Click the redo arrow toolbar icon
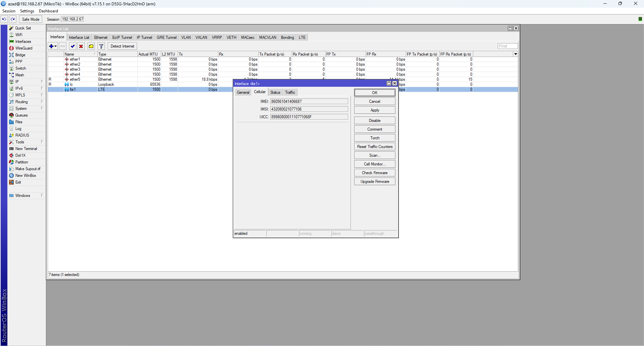This screenshot has width=644, height=346. pyautogui.click(x=13, y=19)
